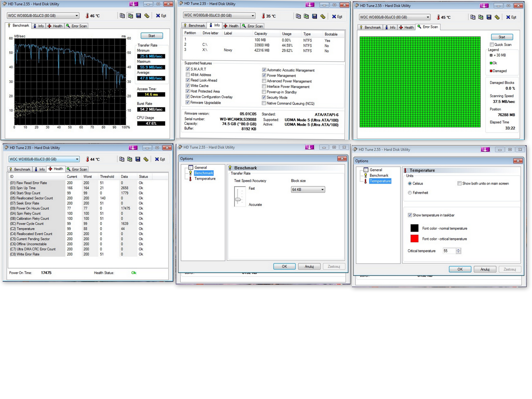Switch to Benchmark tab in 45 °C window
The image size is (532, 399).
[370, 27]
